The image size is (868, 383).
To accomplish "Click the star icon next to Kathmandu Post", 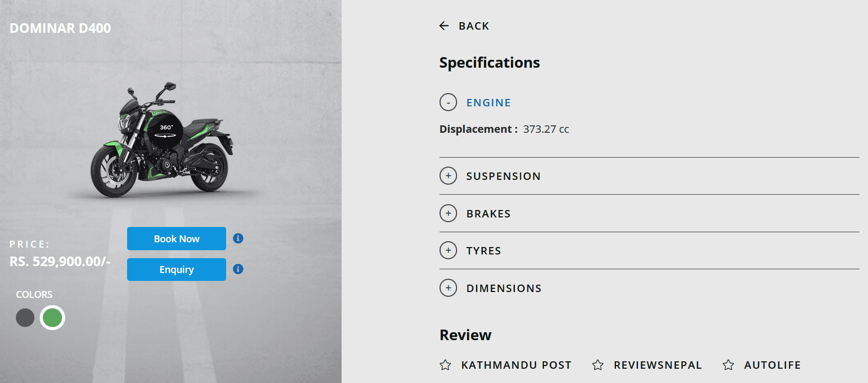I will tap(445, 365).
